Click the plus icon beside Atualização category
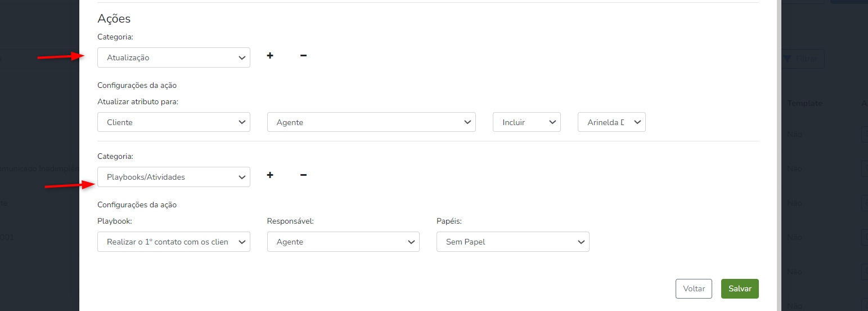This screenshot has width=868, height=311. (270, 56)
